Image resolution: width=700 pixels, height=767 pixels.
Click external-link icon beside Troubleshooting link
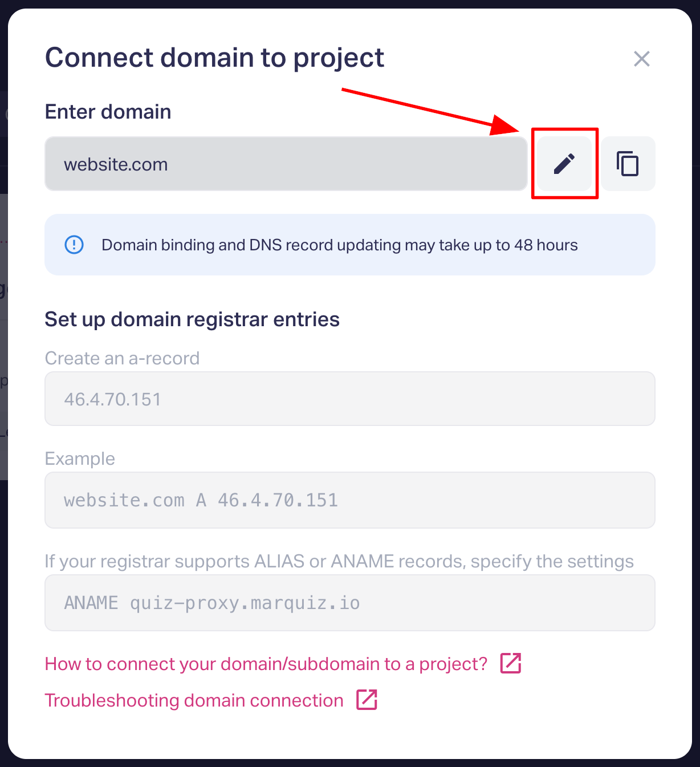(x=367, y=700)
